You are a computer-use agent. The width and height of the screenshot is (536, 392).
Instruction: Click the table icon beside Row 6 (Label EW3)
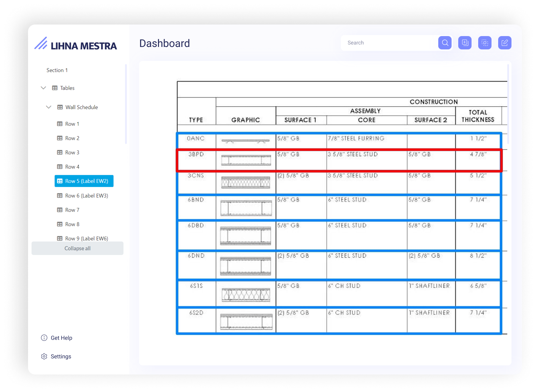tap(60, 196)
